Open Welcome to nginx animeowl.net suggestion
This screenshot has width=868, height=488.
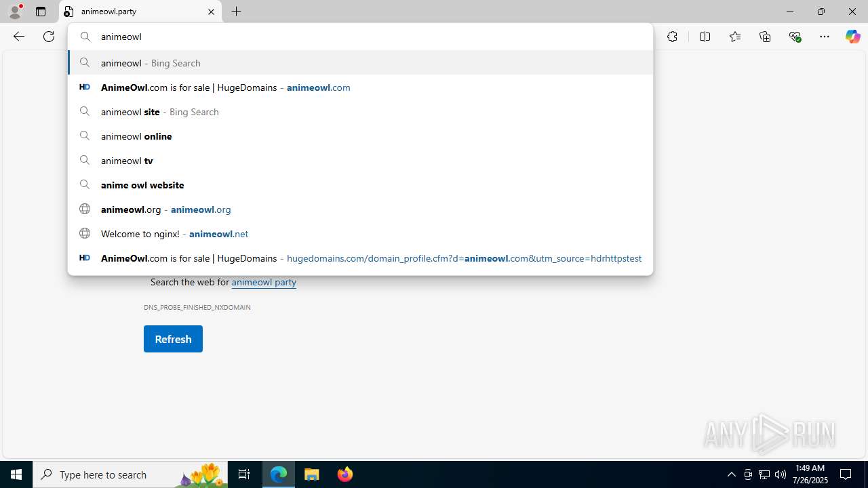(x=360, y=234)
